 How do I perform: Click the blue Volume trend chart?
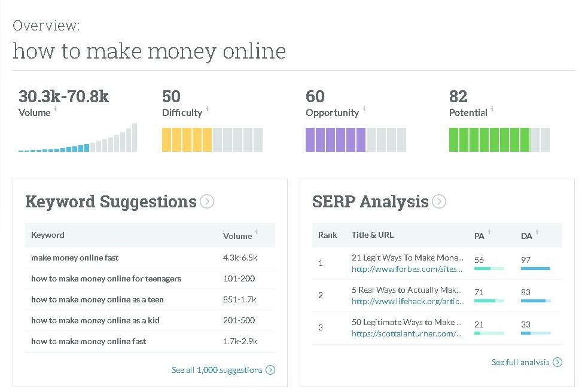(78, 137)
